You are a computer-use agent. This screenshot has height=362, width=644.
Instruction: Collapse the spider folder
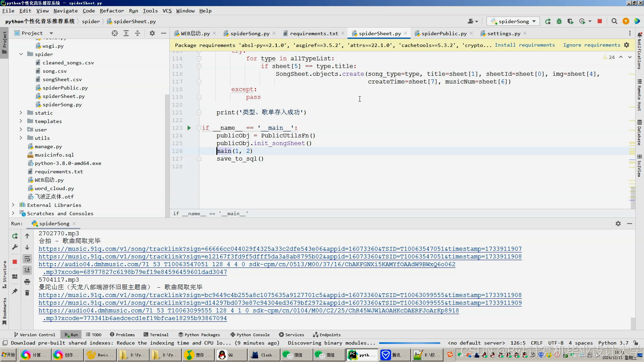(21, 54)
